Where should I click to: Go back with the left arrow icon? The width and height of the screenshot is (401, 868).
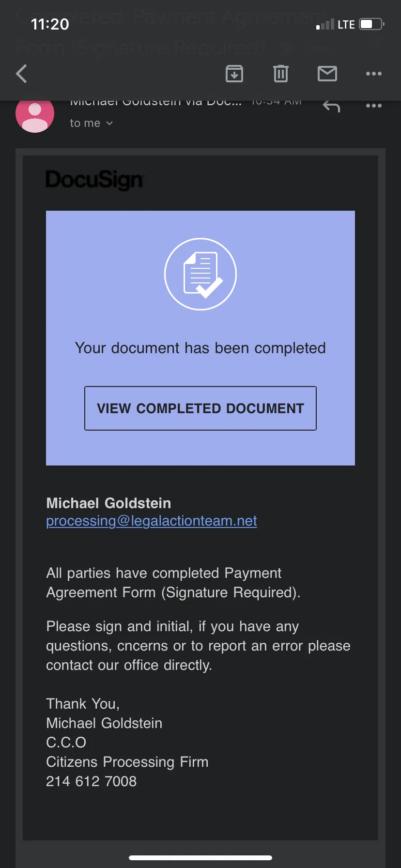coord(22,74)
